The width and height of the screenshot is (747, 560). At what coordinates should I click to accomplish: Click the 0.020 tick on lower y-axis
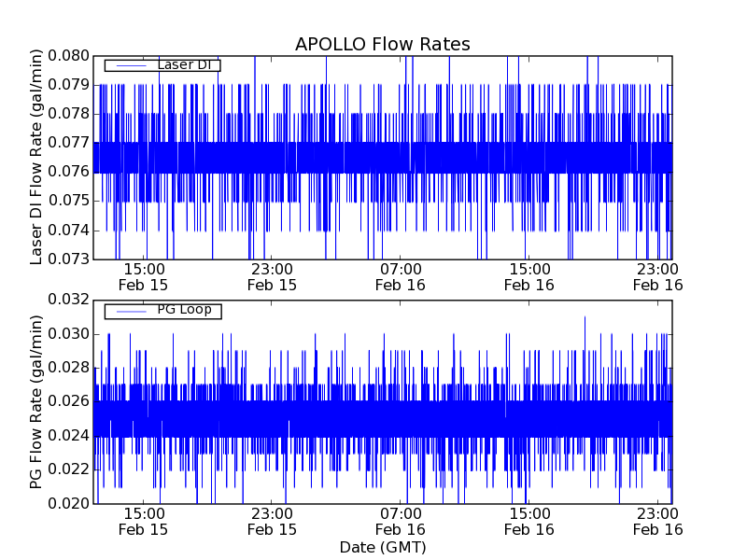[x=67, y=504]
